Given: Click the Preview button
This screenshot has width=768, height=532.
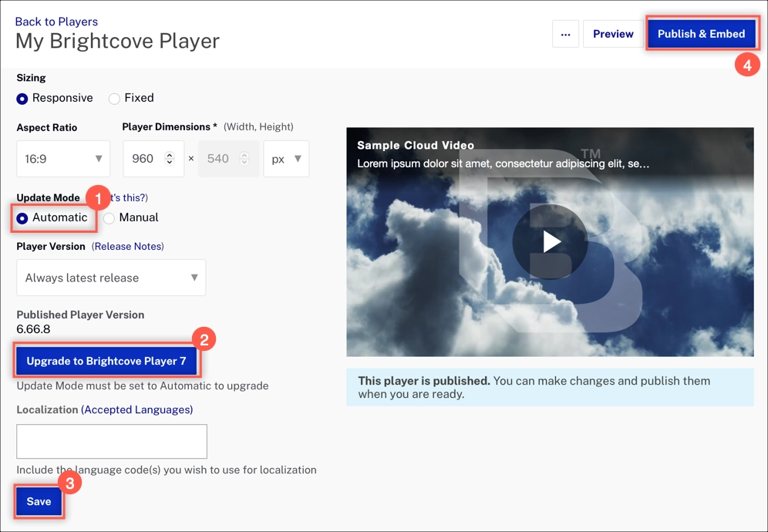Looking at the screenshot, I should coord(613,34).
